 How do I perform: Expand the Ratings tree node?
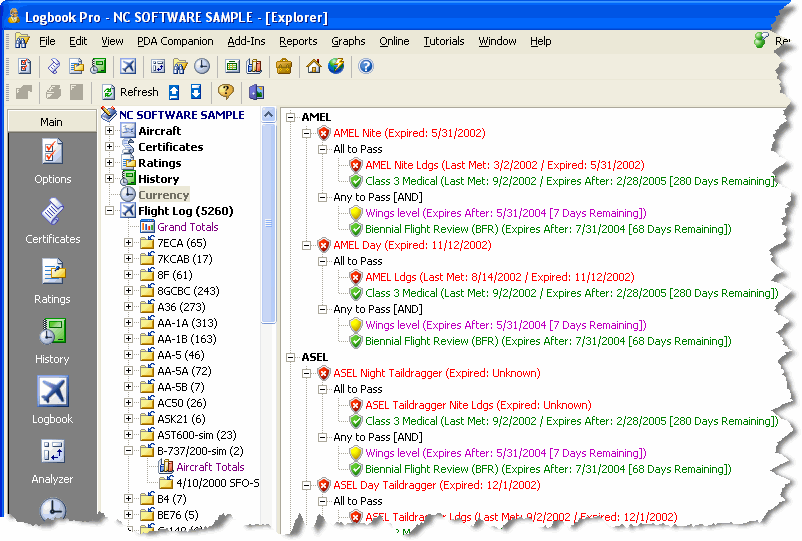[109, 163]
